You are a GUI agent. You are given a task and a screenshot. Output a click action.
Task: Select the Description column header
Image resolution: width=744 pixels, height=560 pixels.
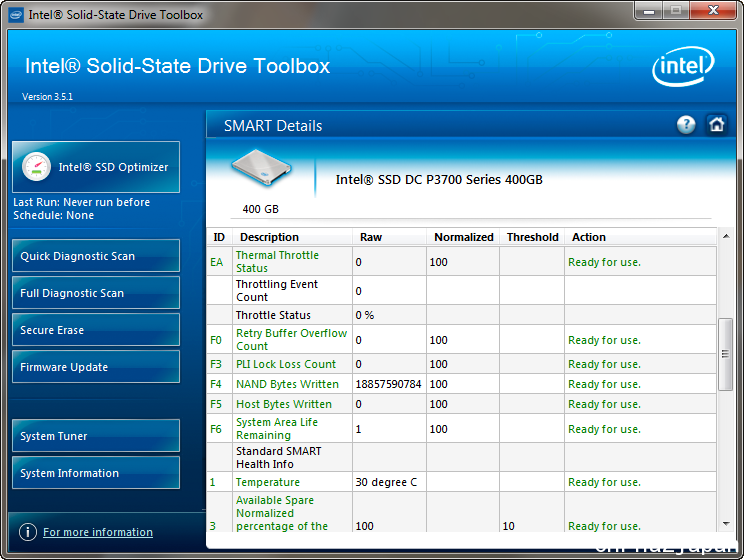(x=292, y=237)
